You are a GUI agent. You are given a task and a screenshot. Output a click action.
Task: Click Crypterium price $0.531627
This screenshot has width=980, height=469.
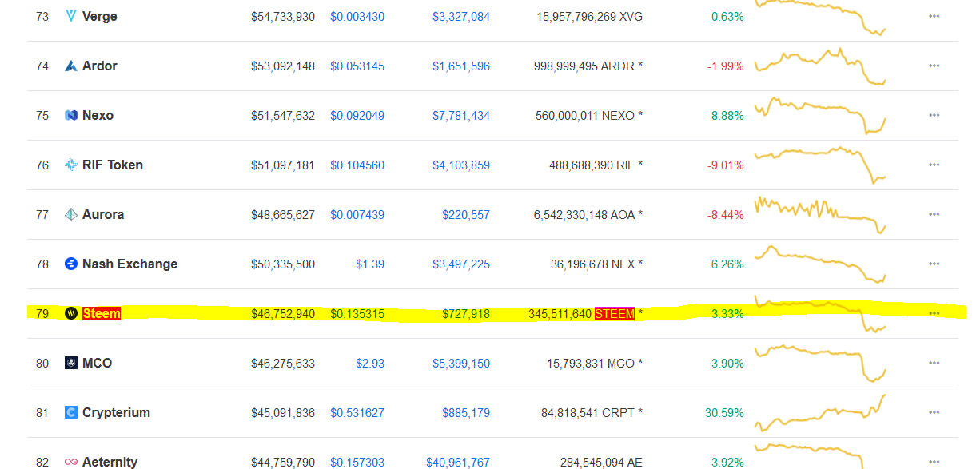click(x=357, y=412)
